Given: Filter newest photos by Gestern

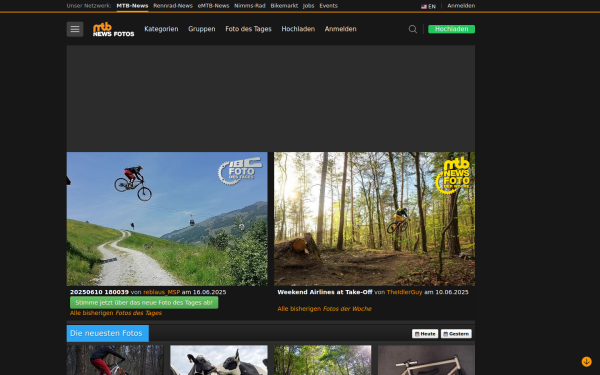Looking at the screenshot, I should tap(456, 334).
